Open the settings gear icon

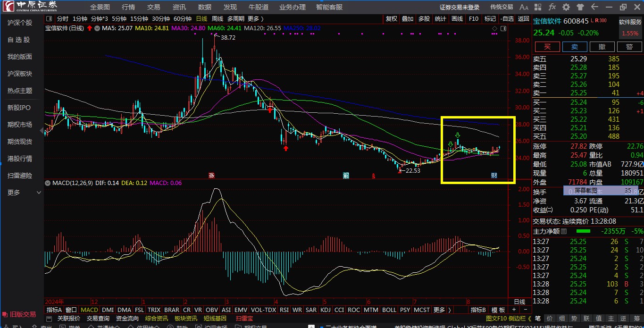click(x=566, y=7)
